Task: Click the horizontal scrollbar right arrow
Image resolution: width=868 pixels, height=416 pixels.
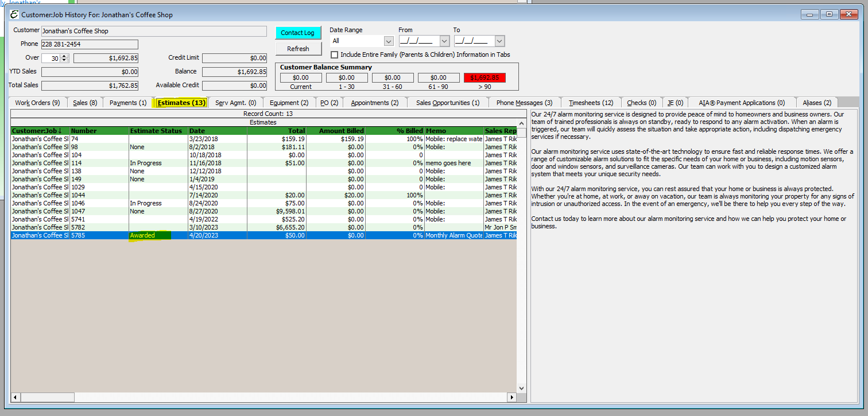Action: [511, 397]
